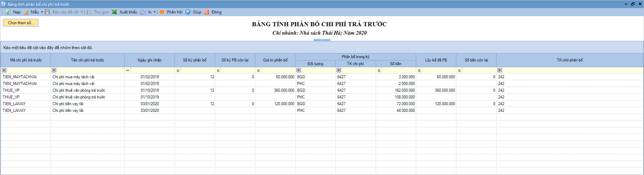Click the In printer icon
This screenshot has width=644, height=175.
143,12
